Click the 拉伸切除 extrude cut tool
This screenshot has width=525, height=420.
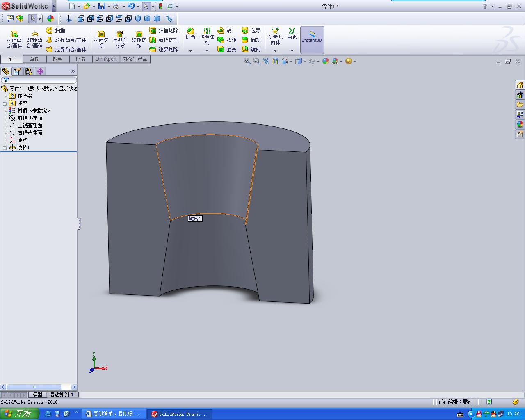[101, 39]
